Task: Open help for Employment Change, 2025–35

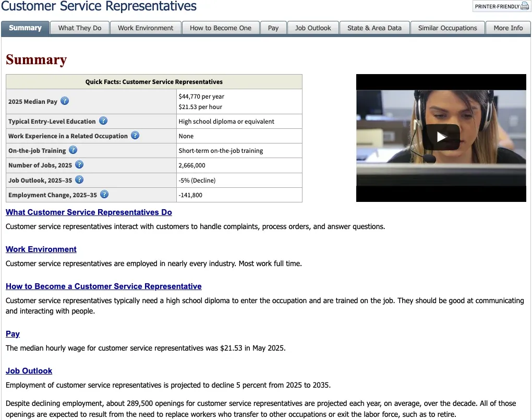Action: point(104,194)
